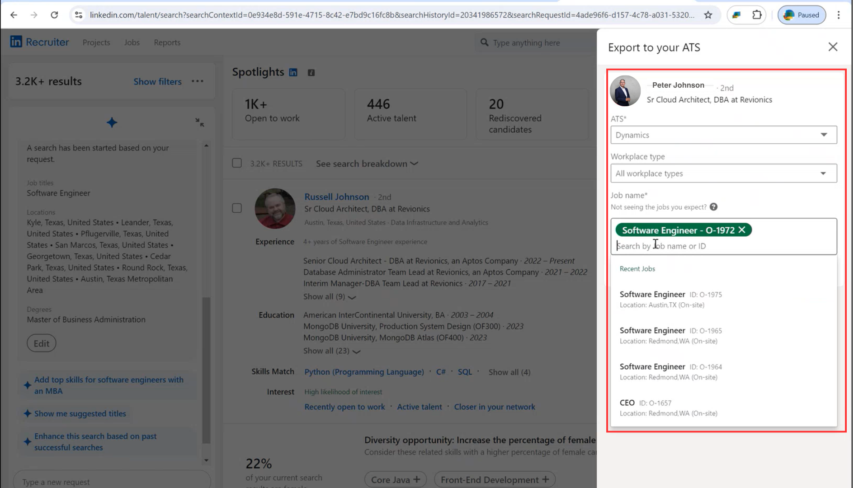The height and width of the screenshot is (488, 868).
Task: Expand Show all (9) experience
Action: click(330, 297)
